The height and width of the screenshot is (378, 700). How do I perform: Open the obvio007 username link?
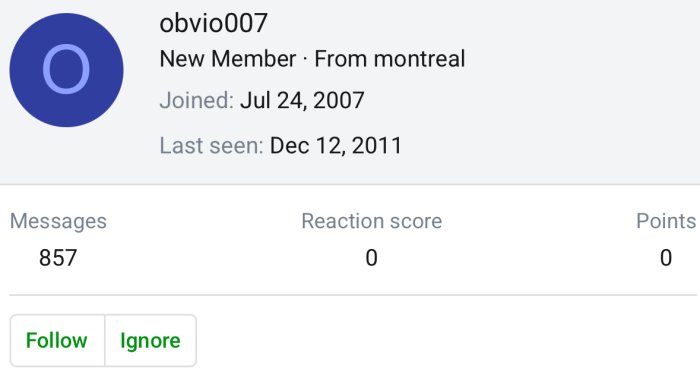[213, 23]
